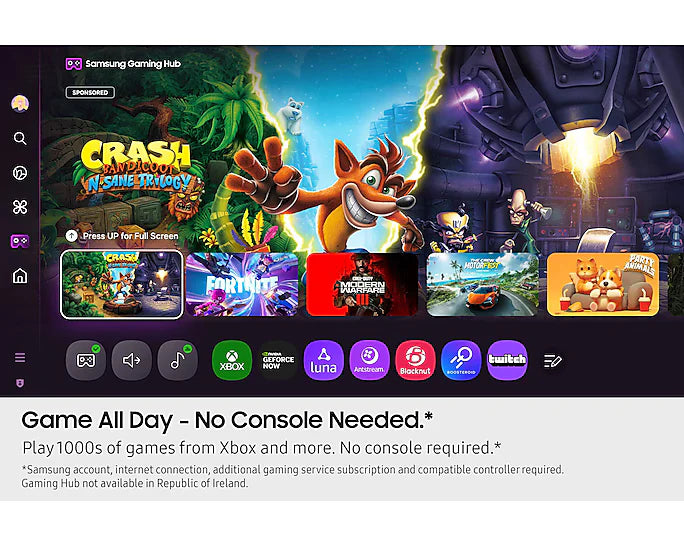Toggle the audio output button
This screenshot has width=684, height=547.
pyautogui.click(x=132, y=360)
